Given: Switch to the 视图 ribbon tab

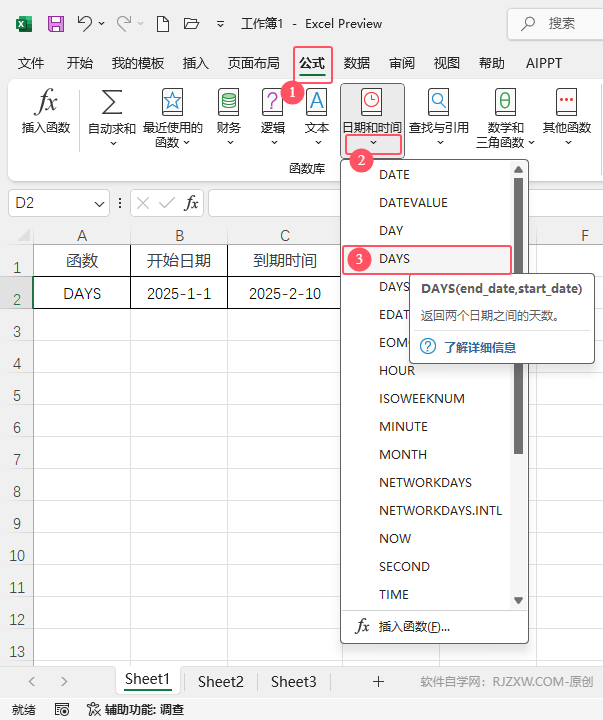Looking at the screenshot, I should 447,63.
